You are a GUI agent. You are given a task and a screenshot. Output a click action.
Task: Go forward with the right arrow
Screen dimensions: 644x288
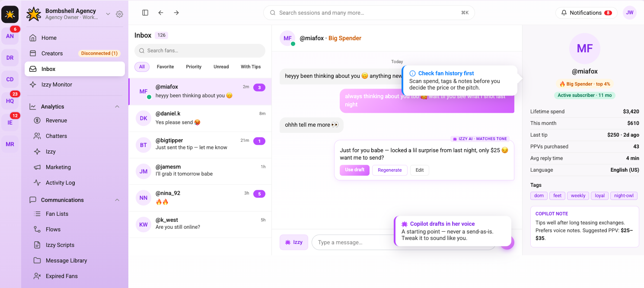tap(176, 13)
